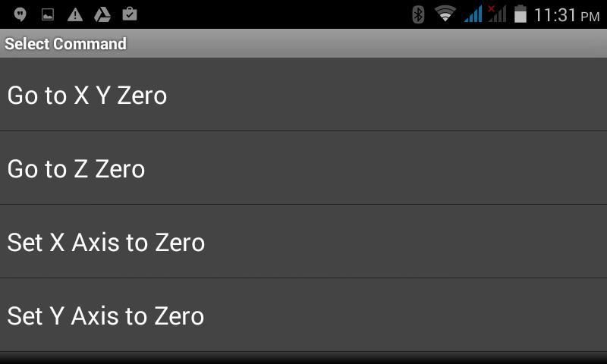
Task: Choose the Go to Z Zero command
Action: (303, 168)
